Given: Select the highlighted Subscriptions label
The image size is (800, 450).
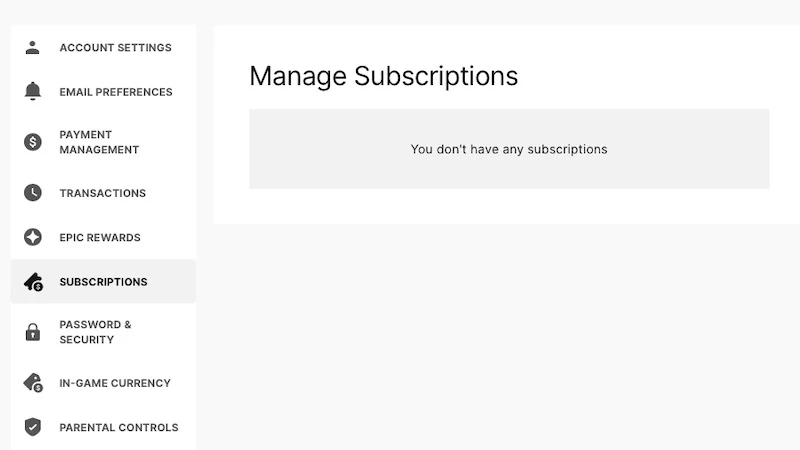Looking at the screenshot, I should [104, 282].
